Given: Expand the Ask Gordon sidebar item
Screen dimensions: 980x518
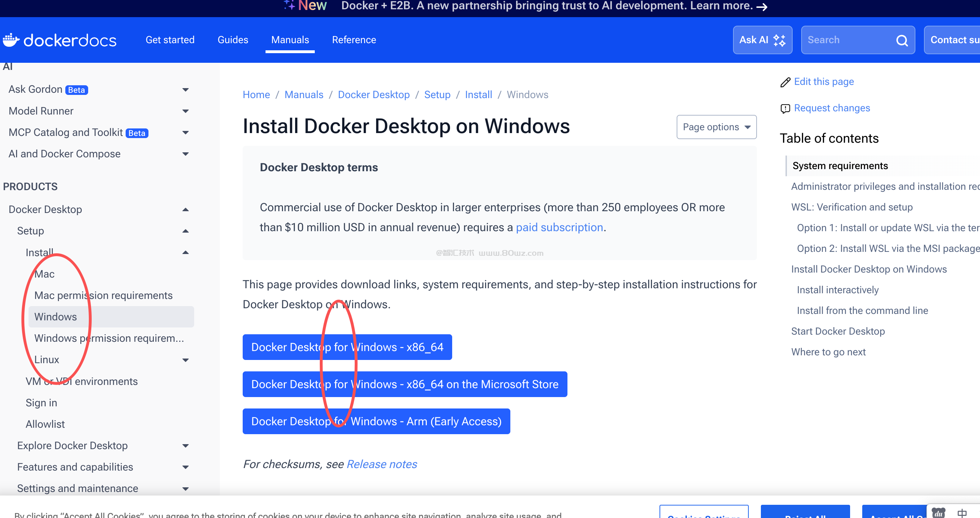Looking at the screenshot, I should [185, 90].
